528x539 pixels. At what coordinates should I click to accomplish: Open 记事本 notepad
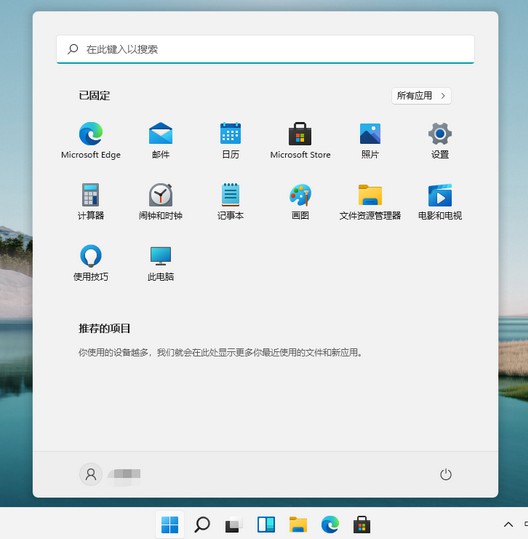pos(230,201)
